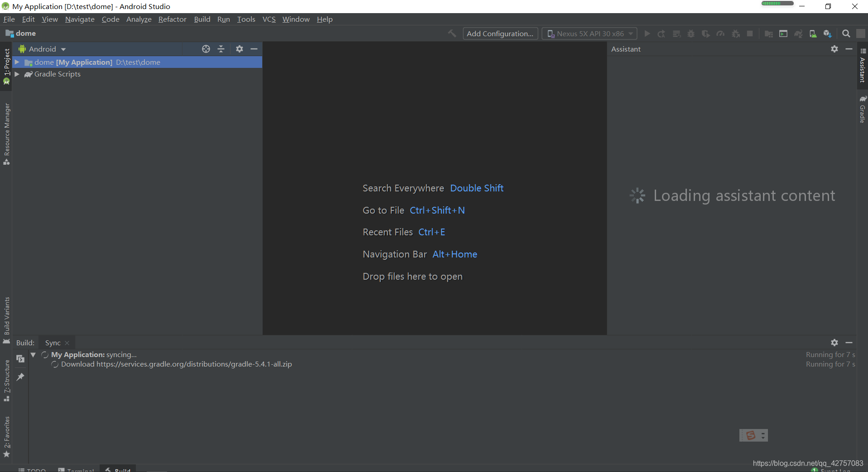The image size is (868, 472).
Task: Click Toggle view icon in Build panel
Action: click(x=20, y=358)
